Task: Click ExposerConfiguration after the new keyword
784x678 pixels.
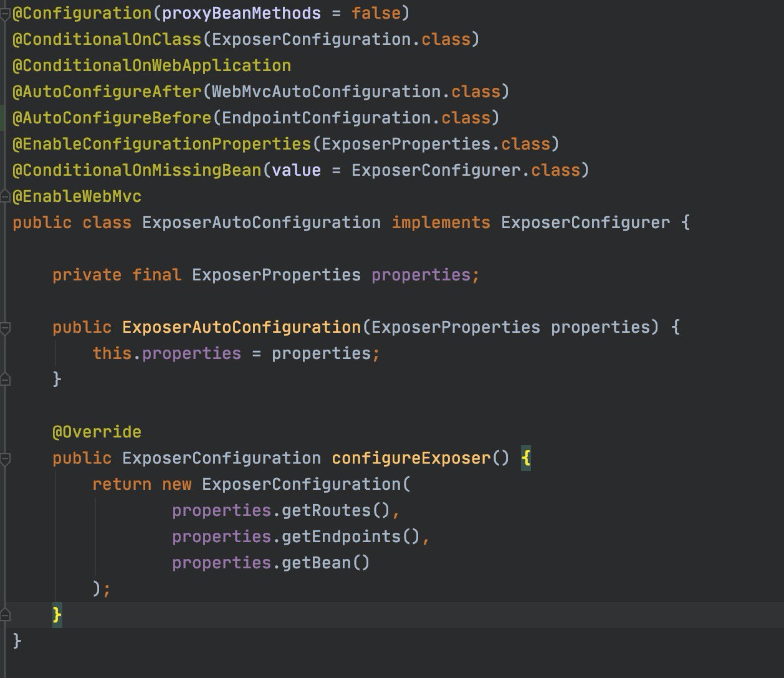Action: click(301, 484)
